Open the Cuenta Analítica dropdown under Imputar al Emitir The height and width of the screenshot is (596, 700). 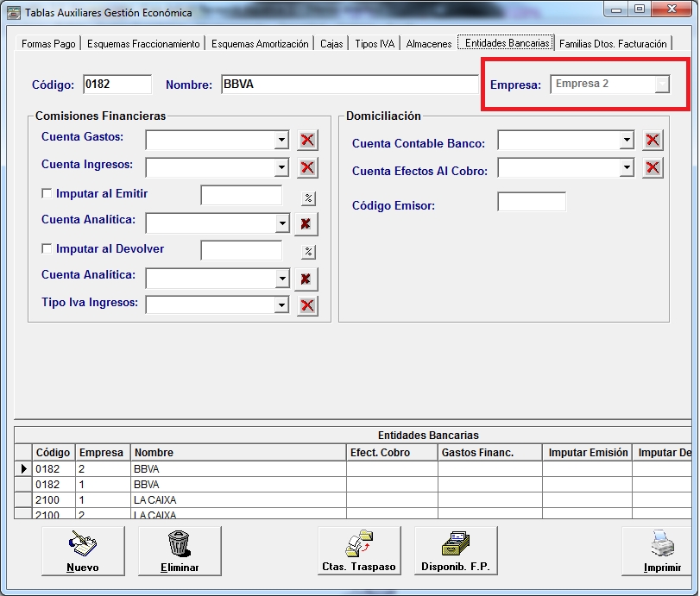282,223
